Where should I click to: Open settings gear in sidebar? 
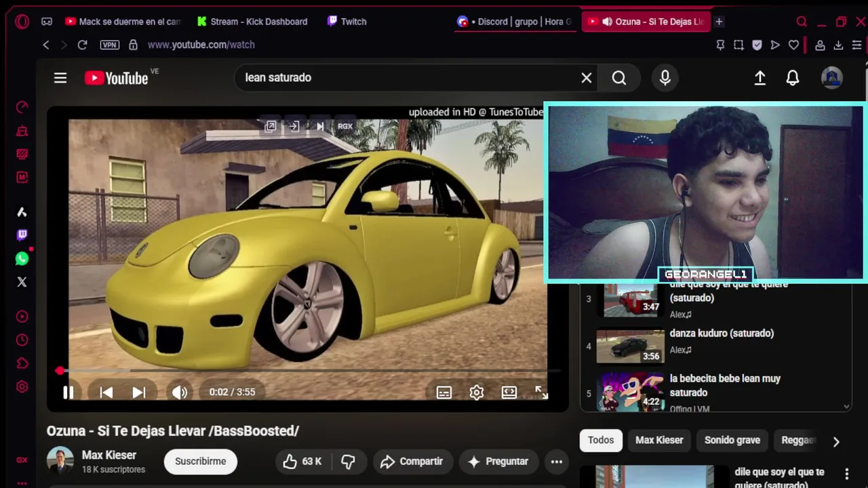point(22,387)
